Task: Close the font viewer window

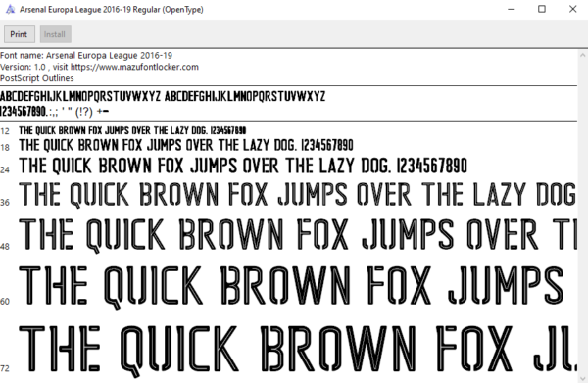Action: pos(572,9)
